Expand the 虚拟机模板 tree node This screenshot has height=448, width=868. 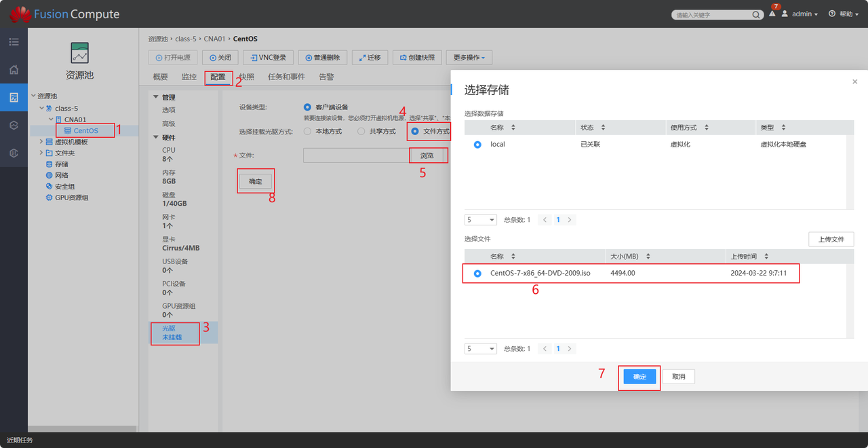(x=41, y=142)
